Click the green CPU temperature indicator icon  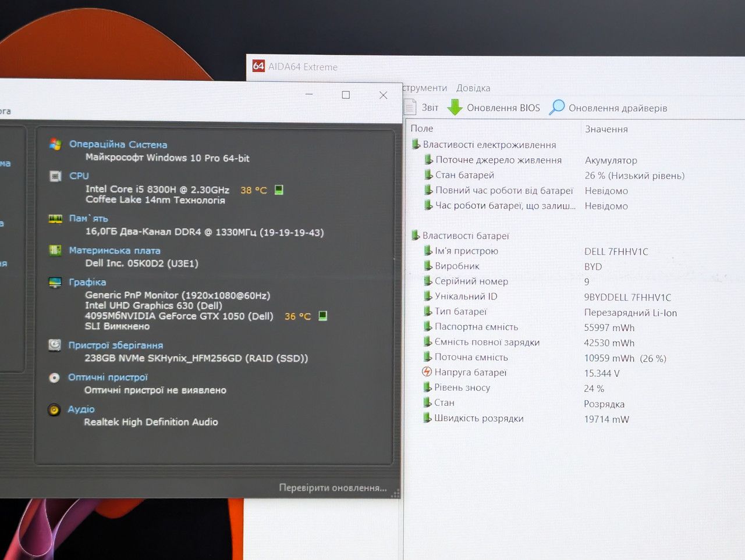point(279,190)
